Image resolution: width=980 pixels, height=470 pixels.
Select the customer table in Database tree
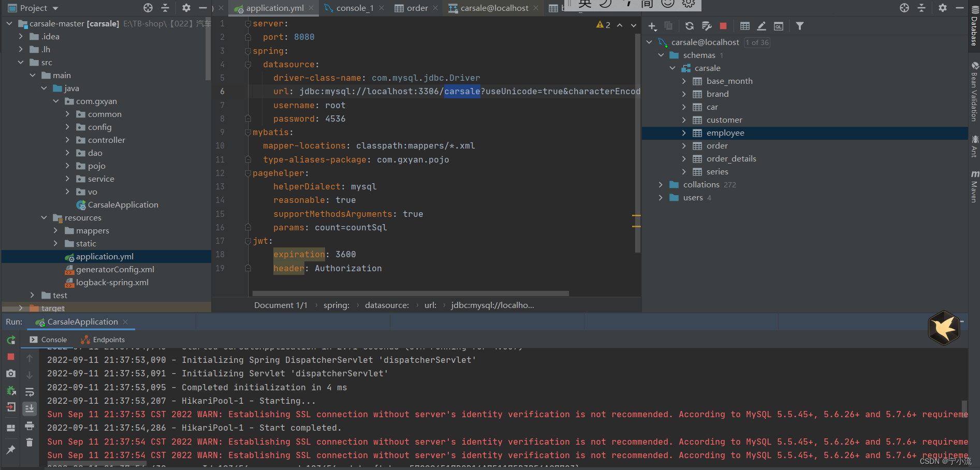(724, 120)
